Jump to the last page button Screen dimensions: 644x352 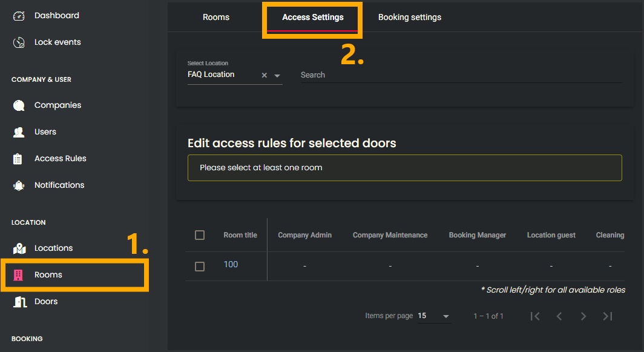pyautogui.click(x=608, y=316)
